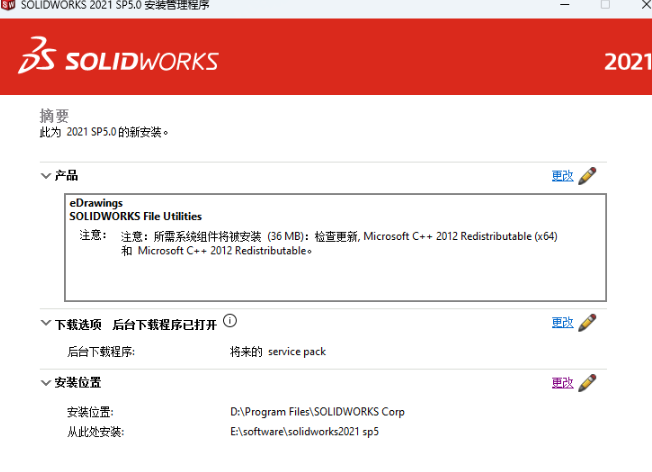Click the 后台下载程序已打开 status text
The width and height of the screenshot is (652, 472).
pos(165,325)
